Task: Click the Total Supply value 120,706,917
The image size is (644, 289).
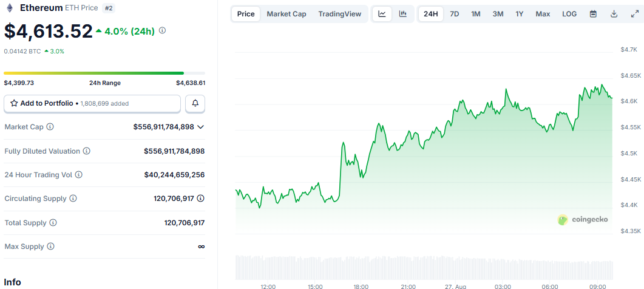Action: tap(185, 223)
